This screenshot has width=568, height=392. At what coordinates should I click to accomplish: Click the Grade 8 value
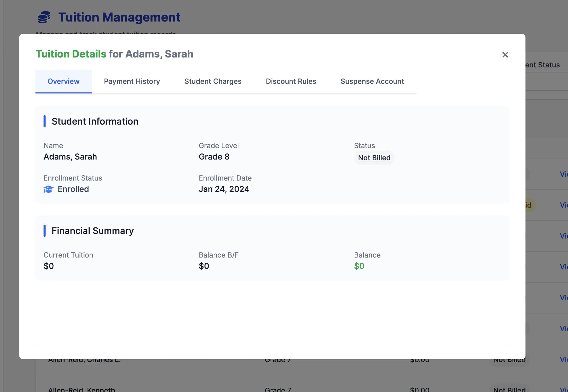[x=214, y=157]
